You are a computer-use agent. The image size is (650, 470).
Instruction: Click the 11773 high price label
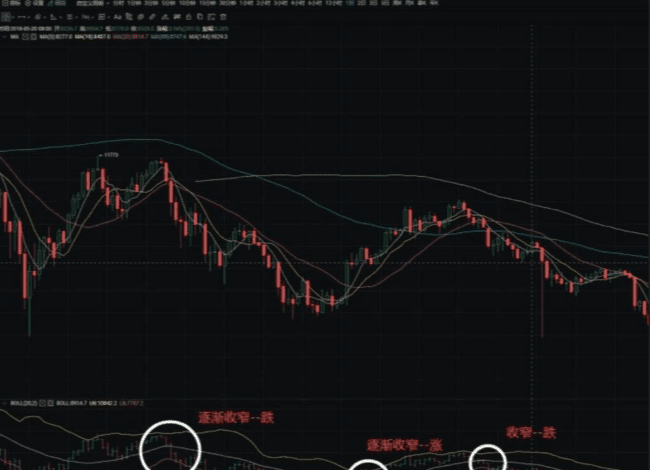(x=111, y=155)
